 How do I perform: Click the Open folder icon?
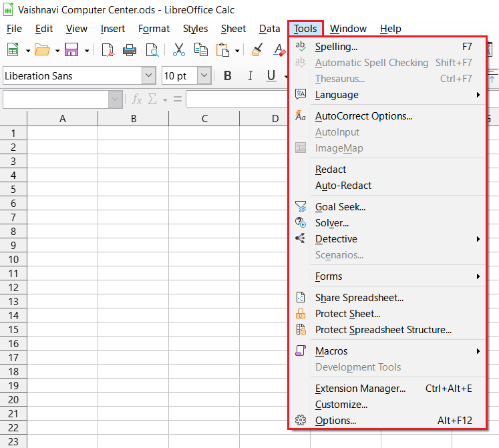(x=42, y=49)
